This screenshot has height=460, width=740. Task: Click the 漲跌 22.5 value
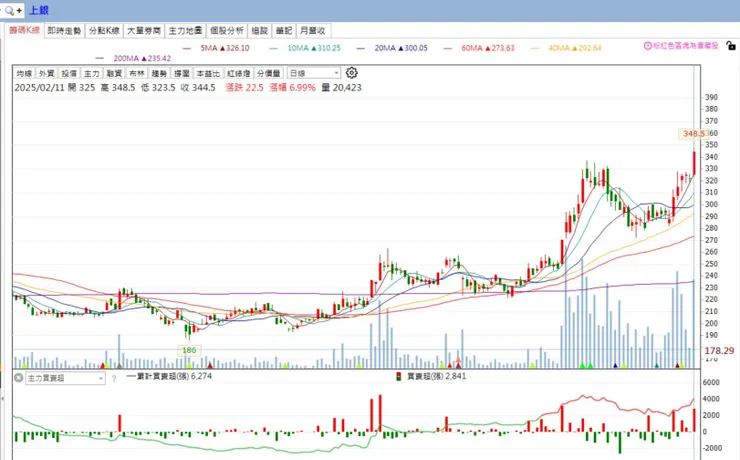pos(244,88)
